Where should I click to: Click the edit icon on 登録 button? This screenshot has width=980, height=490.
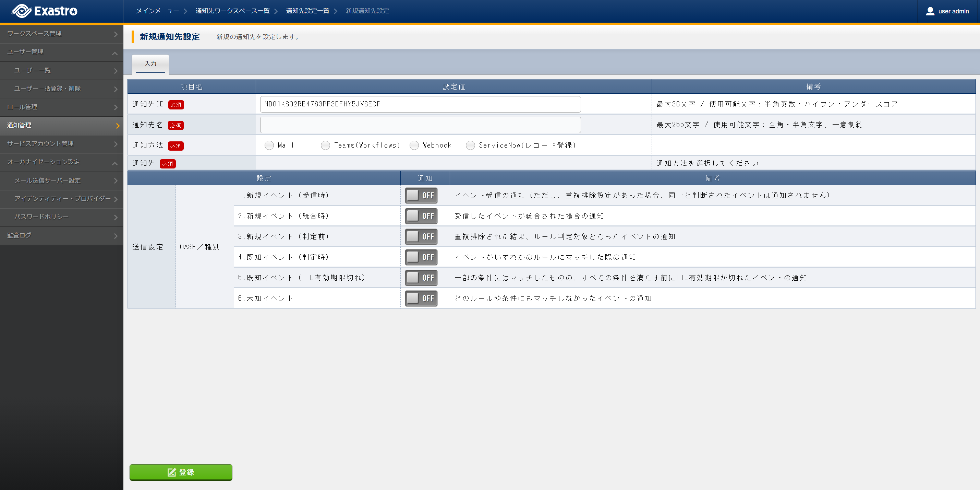172,472
